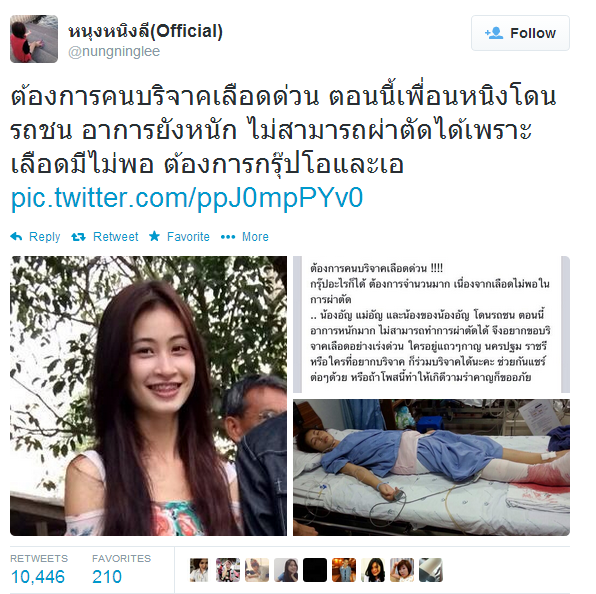View the 210 favorites count
Image resolution: width=596 pixels, height=594 pixels.
[x=107, y=576]
